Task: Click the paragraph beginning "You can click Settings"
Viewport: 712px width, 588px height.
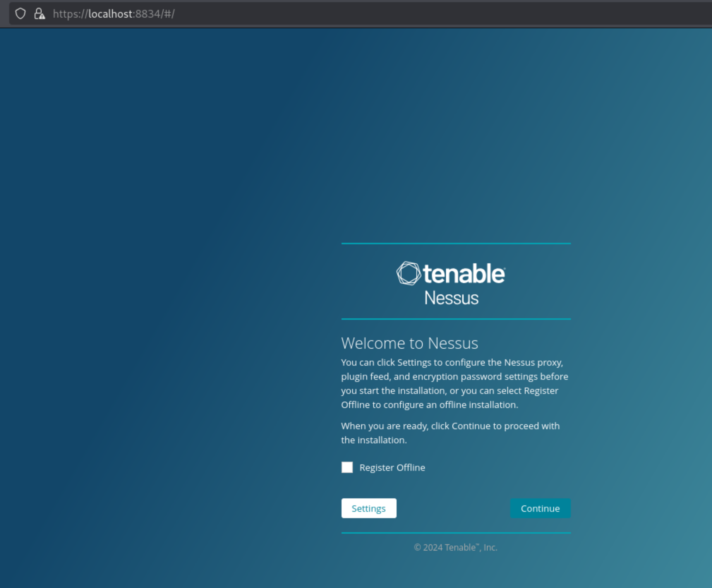Action: coord(455,384)
